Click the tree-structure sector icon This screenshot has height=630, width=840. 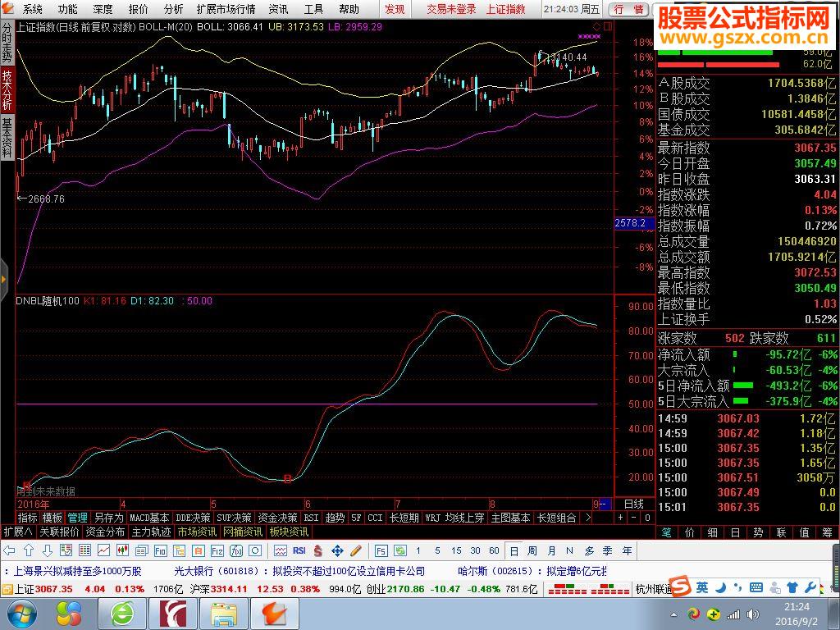coord(180,550)
